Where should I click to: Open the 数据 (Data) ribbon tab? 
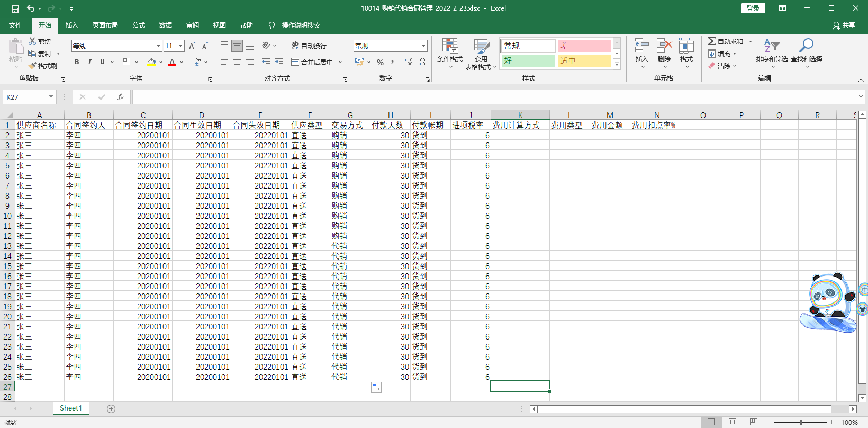coord(166,25)
